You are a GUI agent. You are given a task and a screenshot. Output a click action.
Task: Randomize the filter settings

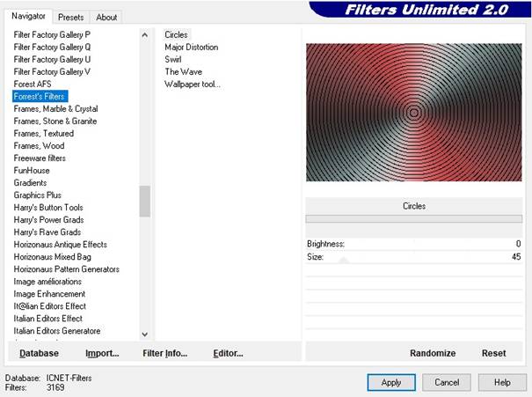[x=433, y=353]
